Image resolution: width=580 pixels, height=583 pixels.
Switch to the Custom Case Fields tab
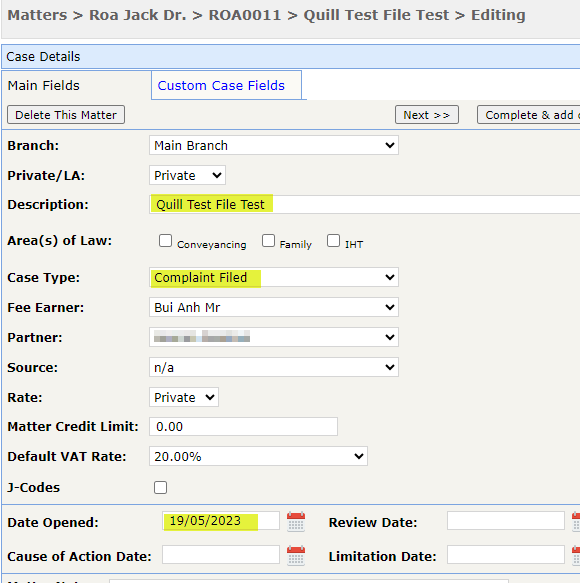(221, 86)
